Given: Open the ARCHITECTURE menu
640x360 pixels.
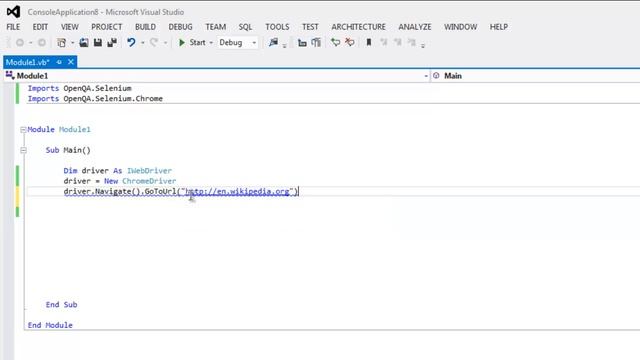Looking at the screenshot, I should click(x=358, y=27).
